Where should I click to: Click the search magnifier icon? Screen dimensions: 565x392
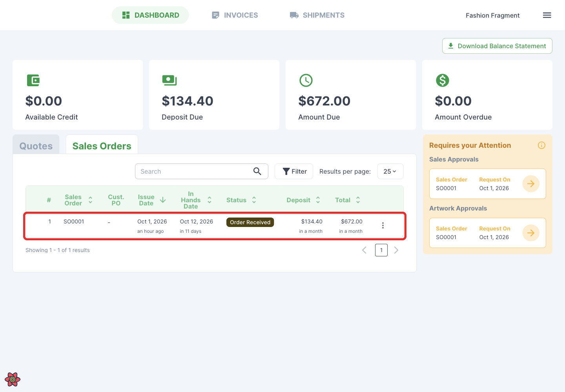tap(257, 171)
